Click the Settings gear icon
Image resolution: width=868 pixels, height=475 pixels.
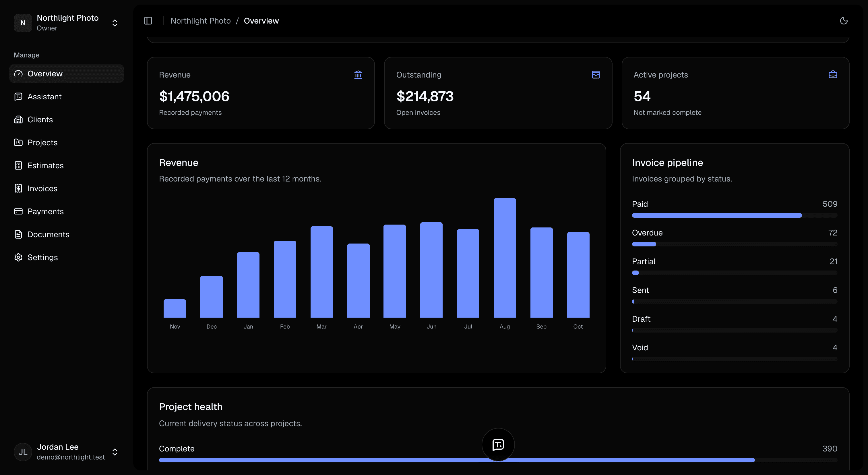tap(19, 257)
